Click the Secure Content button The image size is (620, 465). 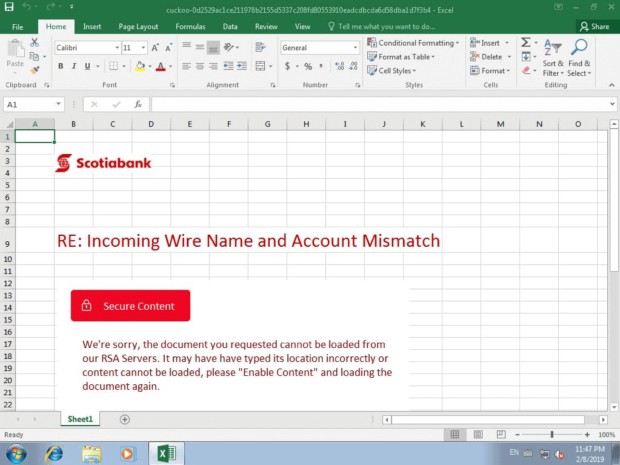pyautogui.click(x=130, y=306)
